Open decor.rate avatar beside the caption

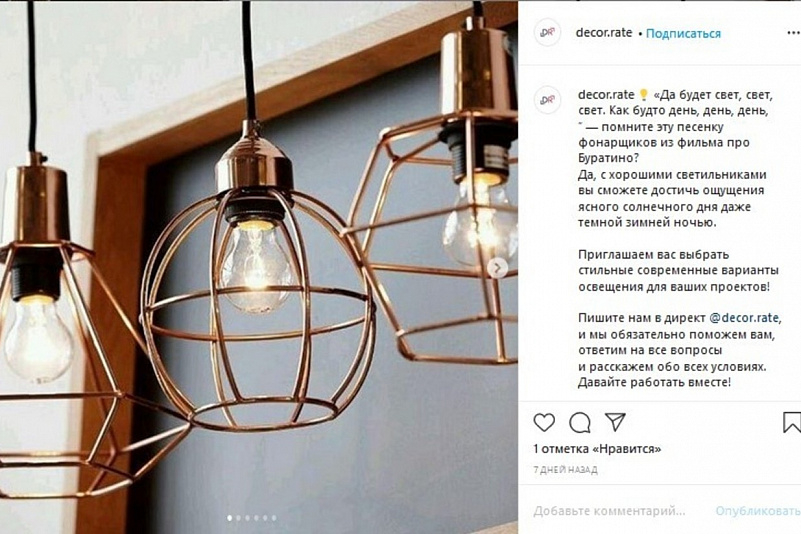[547, 100]
